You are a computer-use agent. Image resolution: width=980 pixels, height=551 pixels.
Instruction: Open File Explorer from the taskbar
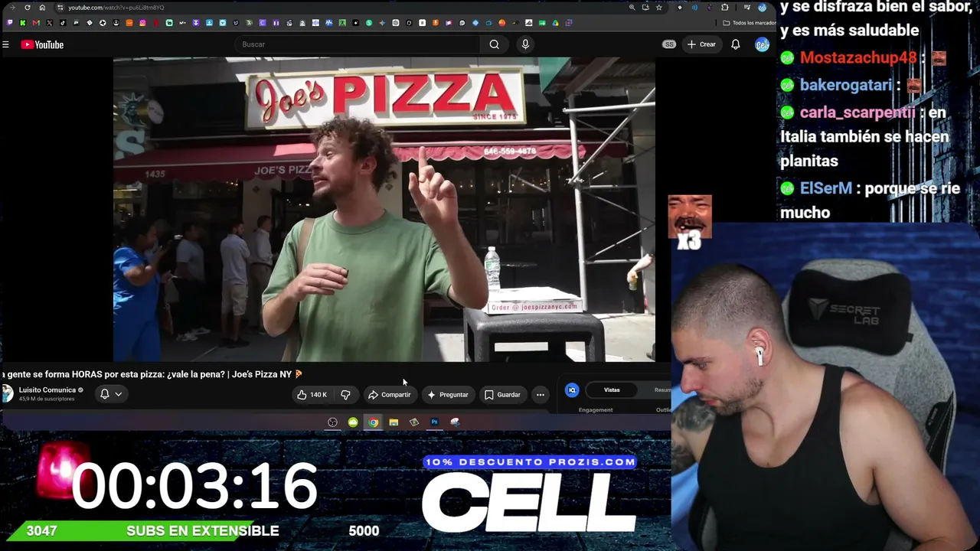pos(394,422)
